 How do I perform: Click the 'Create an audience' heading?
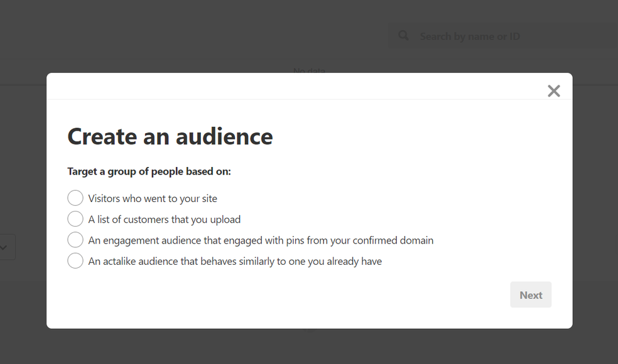(x=170, y=136)
